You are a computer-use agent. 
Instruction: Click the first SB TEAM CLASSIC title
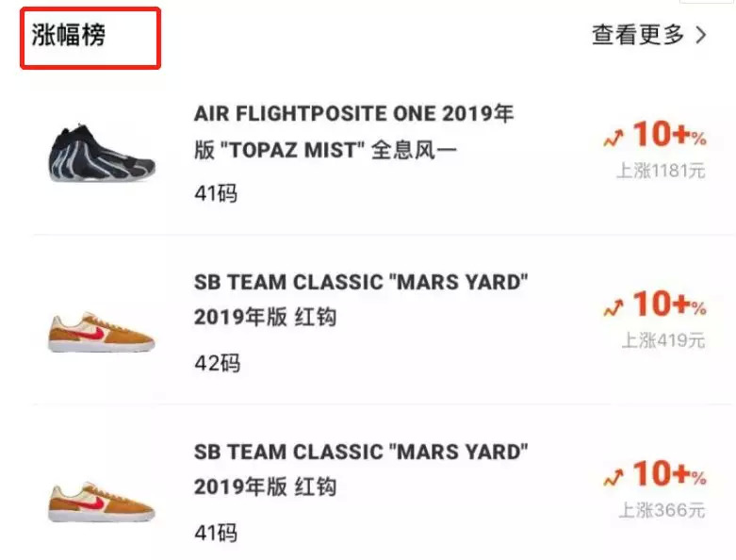tap(361, 300)
